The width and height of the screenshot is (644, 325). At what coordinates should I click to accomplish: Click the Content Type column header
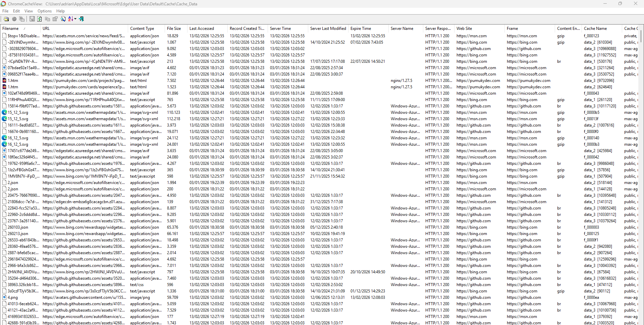[142, 29]
